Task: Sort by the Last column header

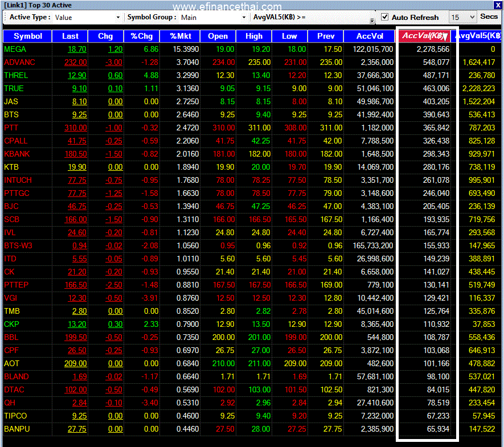Action: click(x=70, y=36)
